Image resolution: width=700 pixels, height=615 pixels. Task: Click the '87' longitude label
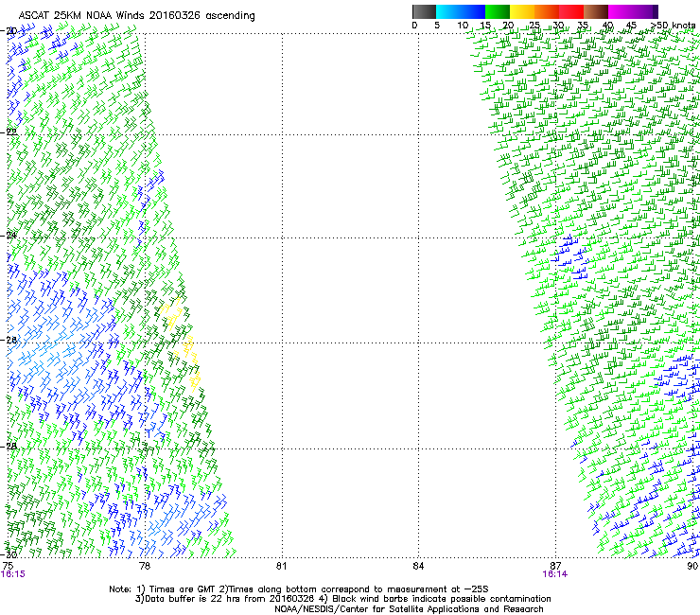pos(555,566)
